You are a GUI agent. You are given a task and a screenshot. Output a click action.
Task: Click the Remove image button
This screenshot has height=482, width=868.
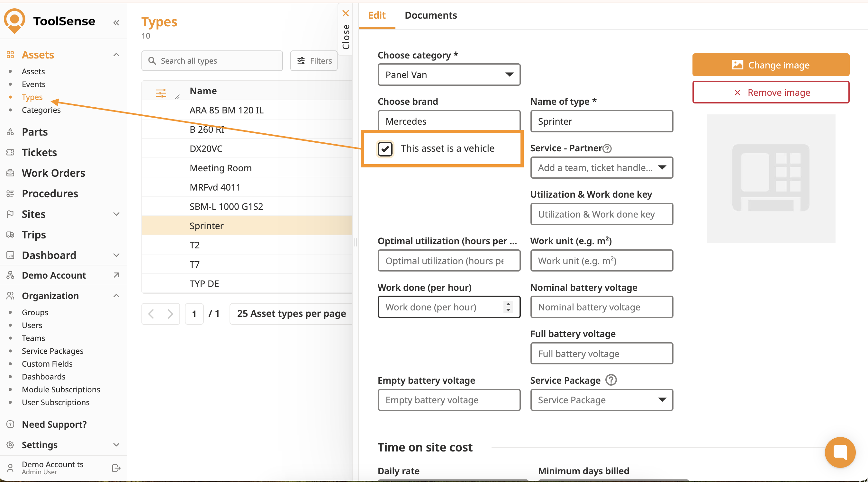coord(770,92)
